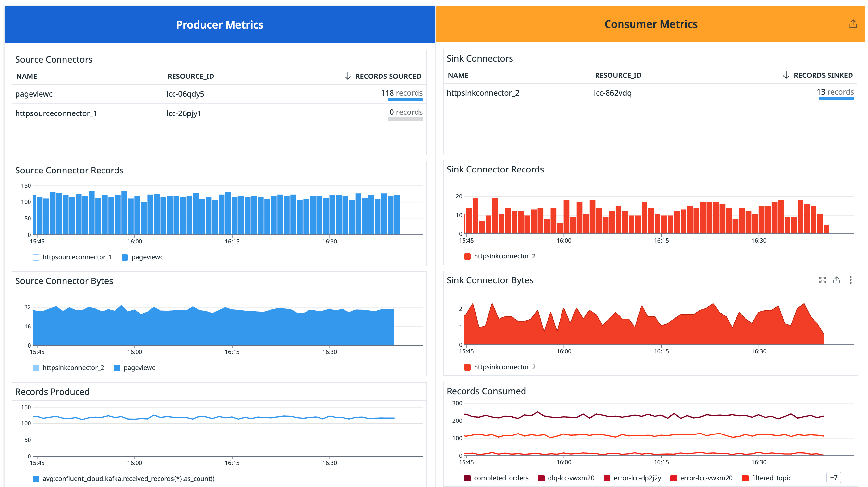Screen dimensions: 868x487
Task: Open the 13 records link for httpsinkconnector_2
Action: [836, 92]
